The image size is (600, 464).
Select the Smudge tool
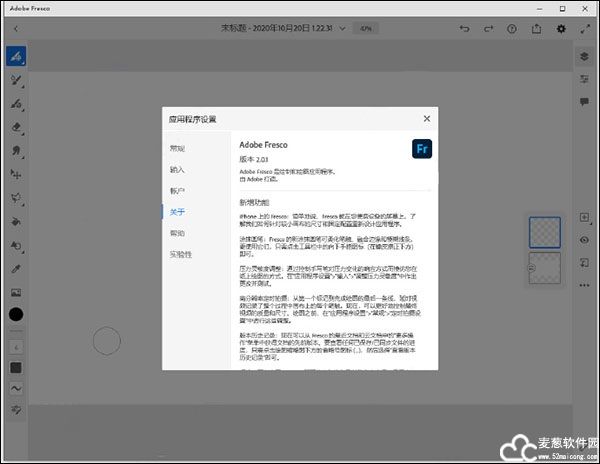pos(16,150)
